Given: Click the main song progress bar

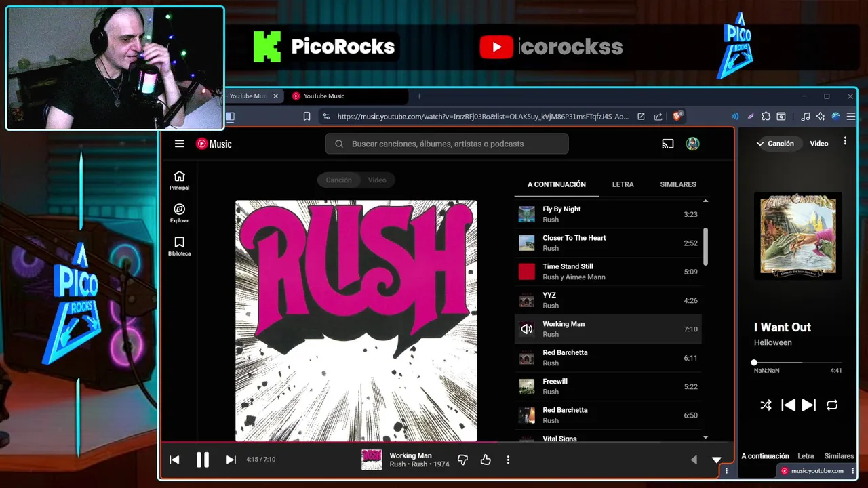Looking at the screenshot, I should coord(448,442).
